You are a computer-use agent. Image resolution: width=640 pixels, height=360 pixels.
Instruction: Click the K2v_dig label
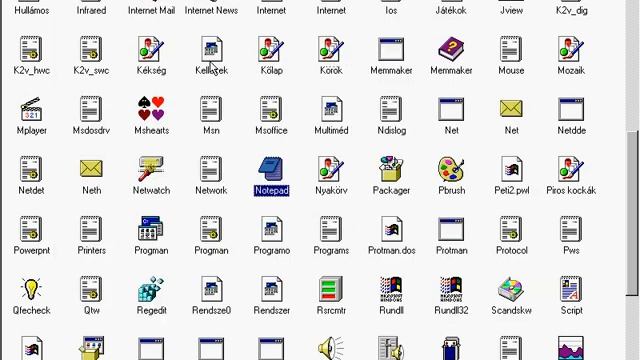[571, 11]
